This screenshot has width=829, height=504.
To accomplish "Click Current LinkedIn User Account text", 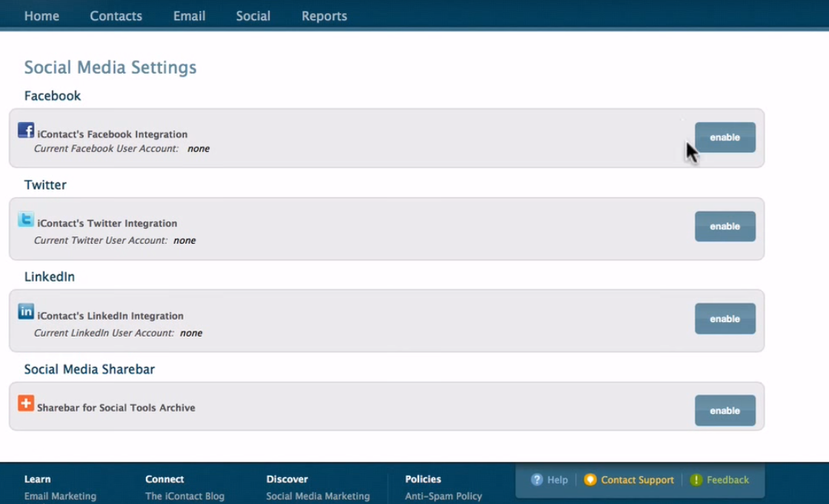I will pyautogui.click(x=104, y=333).
